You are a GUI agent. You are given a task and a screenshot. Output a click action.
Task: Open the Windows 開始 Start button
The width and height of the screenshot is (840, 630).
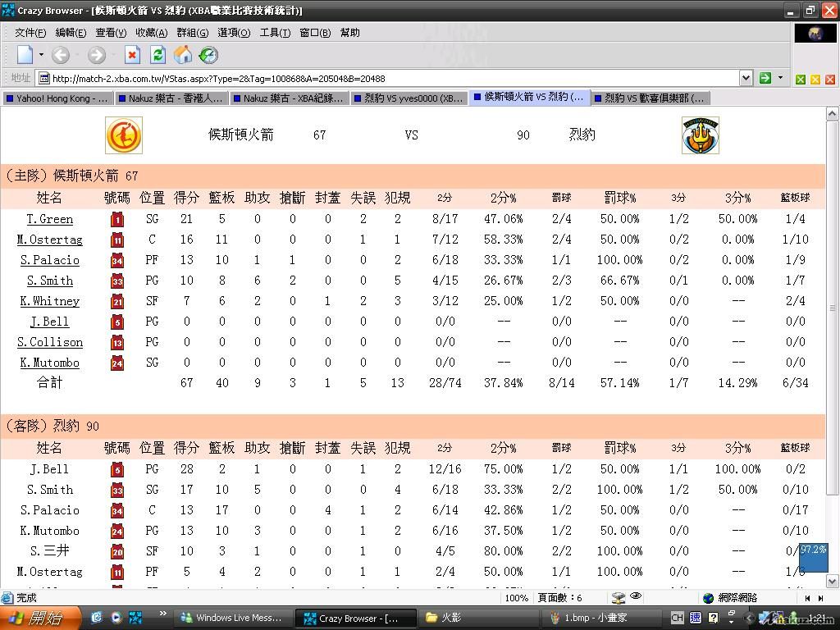coord(40,618)
